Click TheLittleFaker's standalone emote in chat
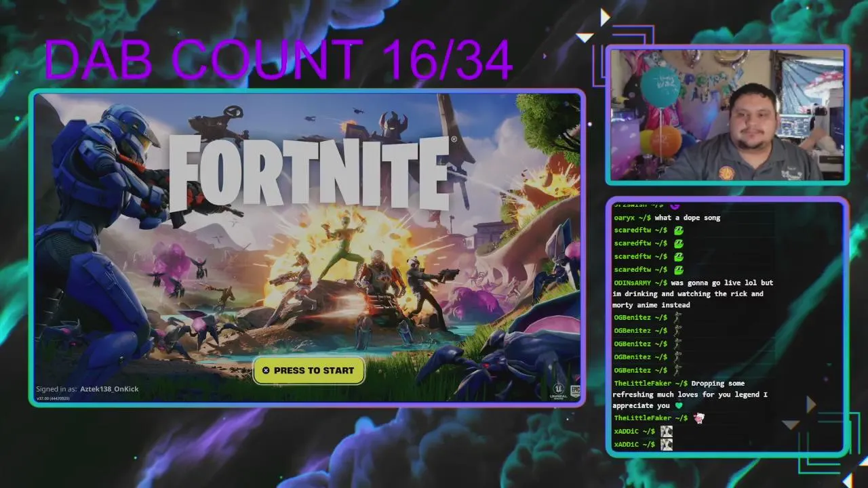This screenshot has width=868, height=488. pyautogui.click(x=698, y=418)
